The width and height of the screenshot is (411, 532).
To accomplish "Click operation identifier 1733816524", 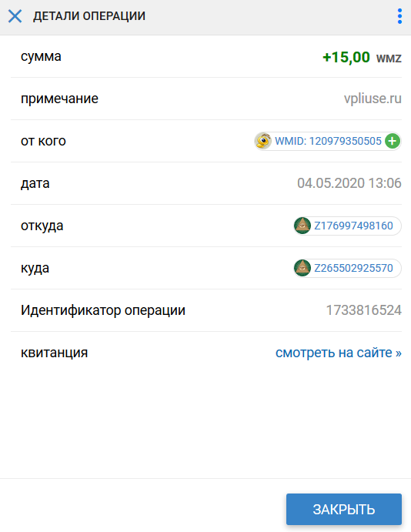I will coord(363,310).
